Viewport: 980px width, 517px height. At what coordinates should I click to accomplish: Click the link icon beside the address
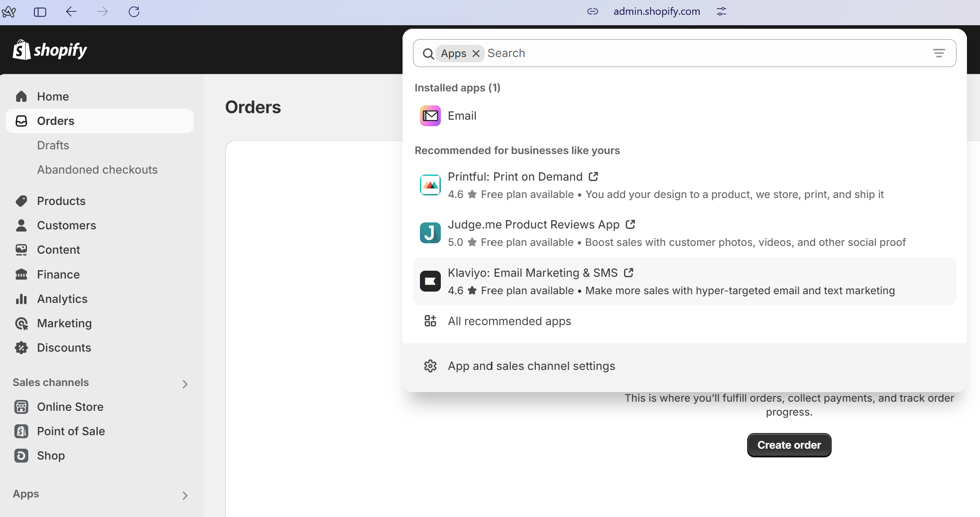pyautogui.click(x=593, y=12)
